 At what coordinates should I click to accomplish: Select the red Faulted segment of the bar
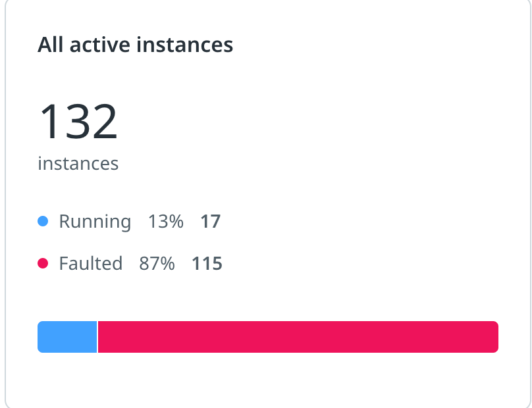point(298,337)
